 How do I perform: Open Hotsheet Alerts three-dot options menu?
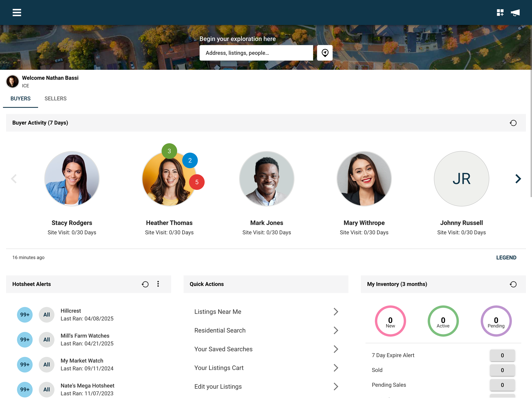[x=158, y=284]
